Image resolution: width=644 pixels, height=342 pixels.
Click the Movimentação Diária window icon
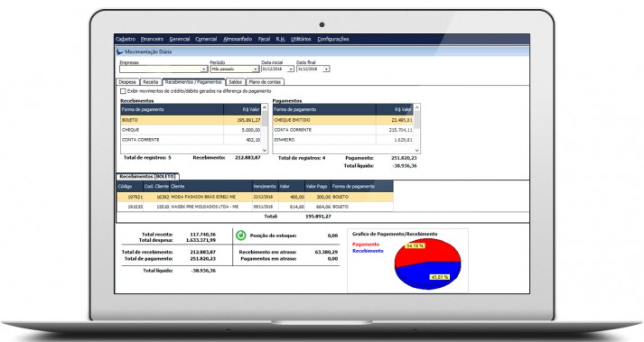pyautogui.click(x=120, y=51)
